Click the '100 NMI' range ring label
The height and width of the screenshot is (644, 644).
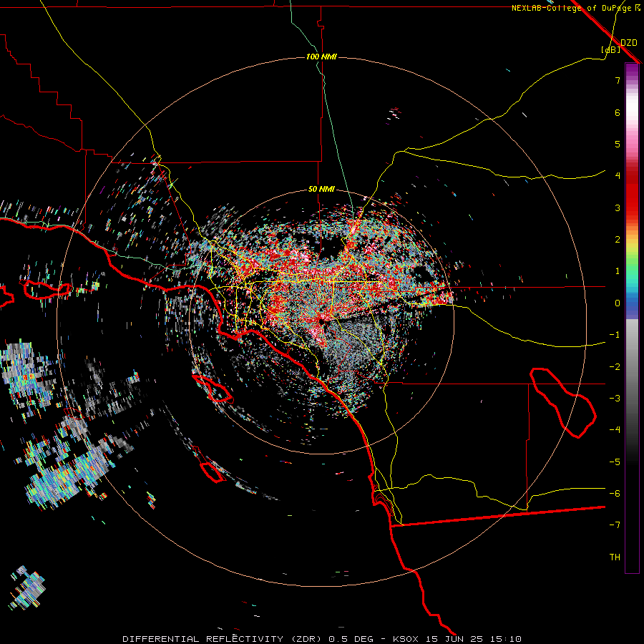(x=321, y=57)
